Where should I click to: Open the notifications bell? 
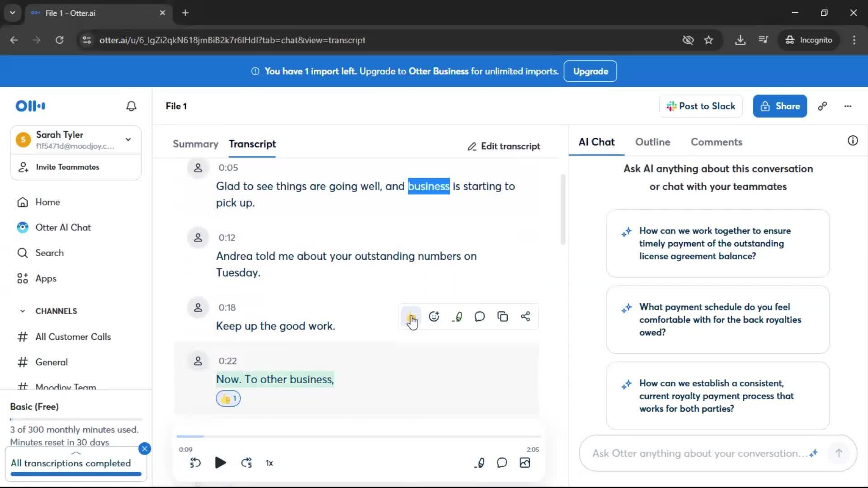pos(131,106)
